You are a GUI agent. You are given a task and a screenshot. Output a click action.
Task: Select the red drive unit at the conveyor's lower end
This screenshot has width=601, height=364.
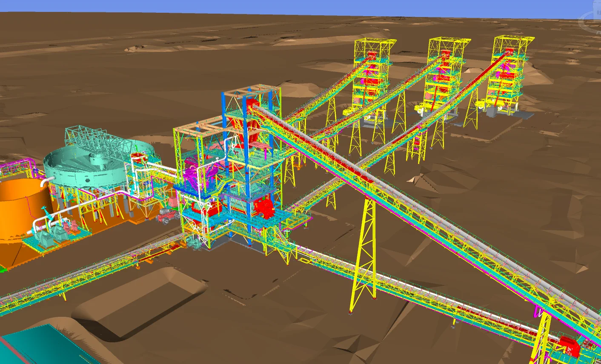pos(570,346)
